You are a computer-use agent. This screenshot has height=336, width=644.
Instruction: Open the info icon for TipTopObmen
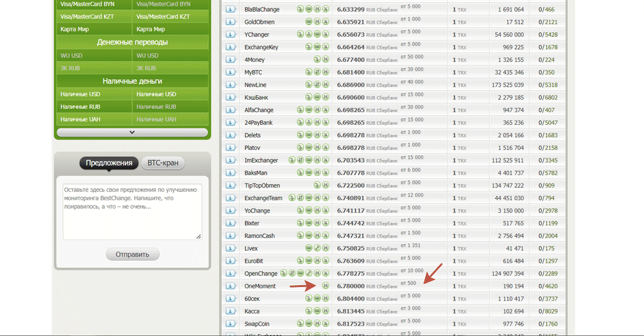(231, 185)
